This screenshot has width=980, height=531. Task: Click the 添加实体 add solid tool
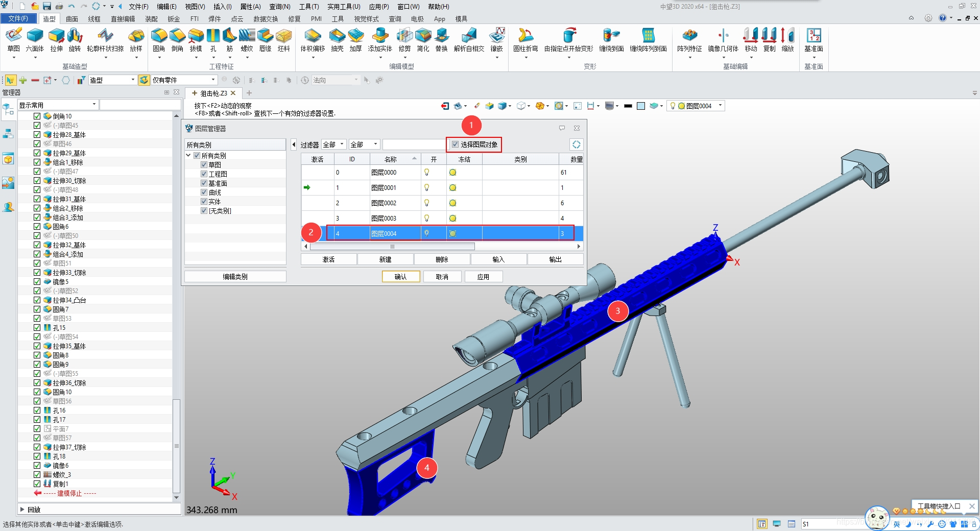(x=380, y=40)
